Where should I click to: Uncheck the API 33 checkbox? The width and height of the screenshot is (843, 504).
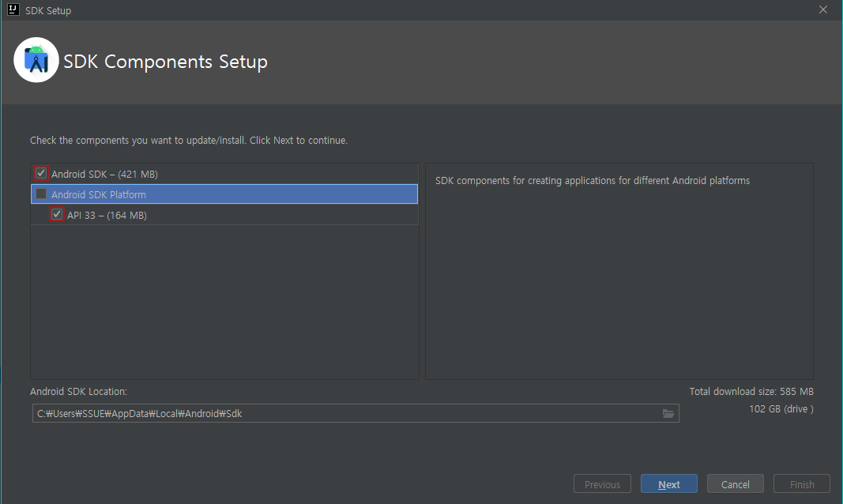57,214
